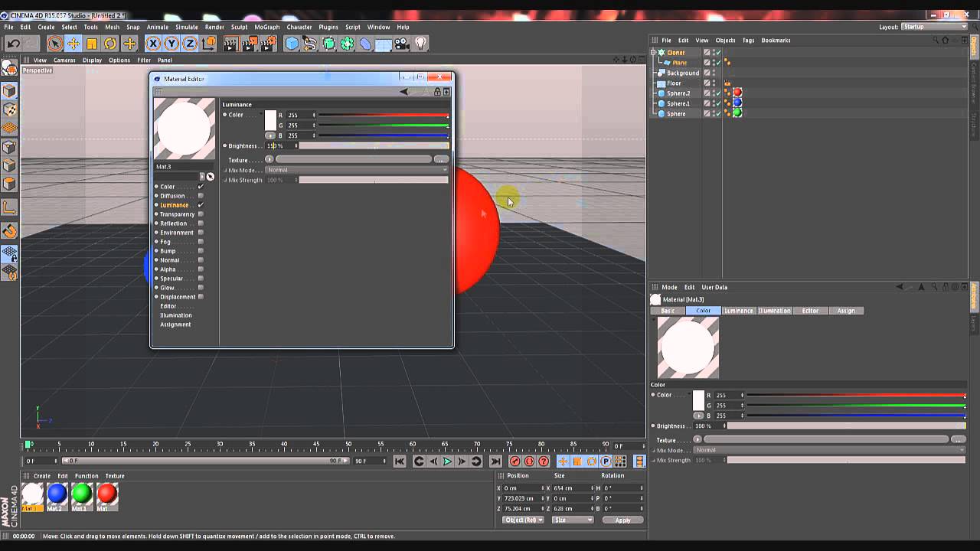
Task: Toggle Y axis lock icon
Action: pos(171,44)
